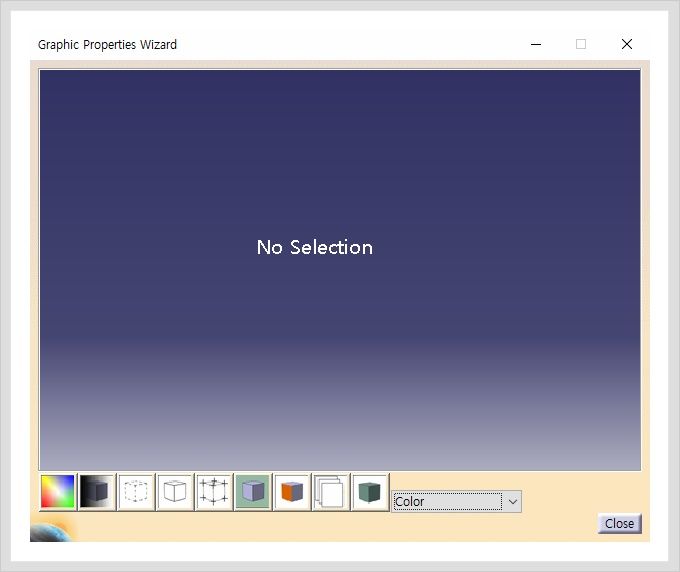Viewport: 680px width, 572px height.
Task: Close the window with the X button
Action: (627, 44)
